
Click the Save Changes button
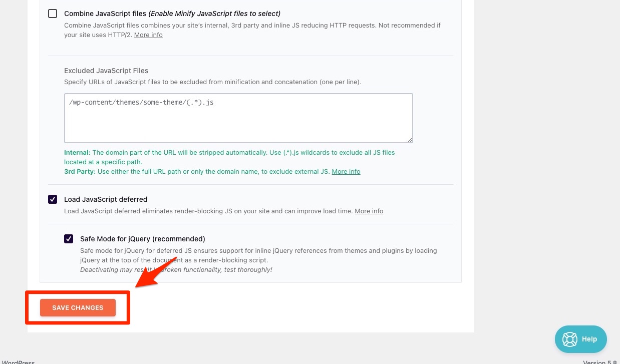(x=78, y=307)
